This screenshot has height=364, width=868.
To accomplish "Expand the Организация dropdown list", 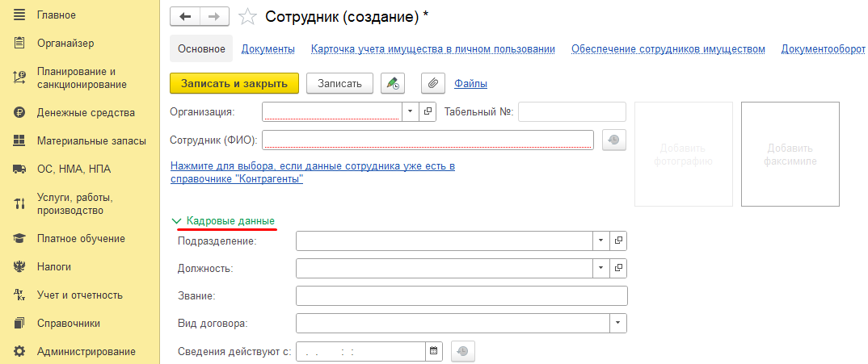I will coord(411,111).
